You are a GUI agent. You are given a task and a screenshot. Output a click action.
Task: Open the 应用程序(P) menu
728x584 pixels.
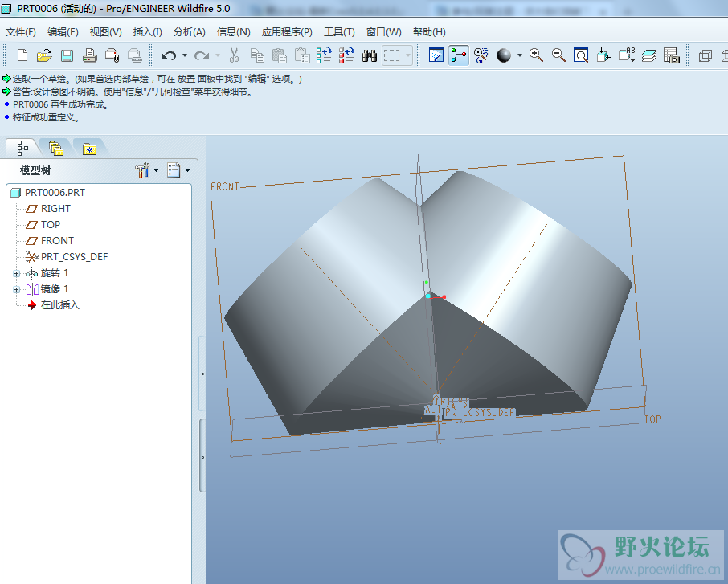(x=287, y=32)
